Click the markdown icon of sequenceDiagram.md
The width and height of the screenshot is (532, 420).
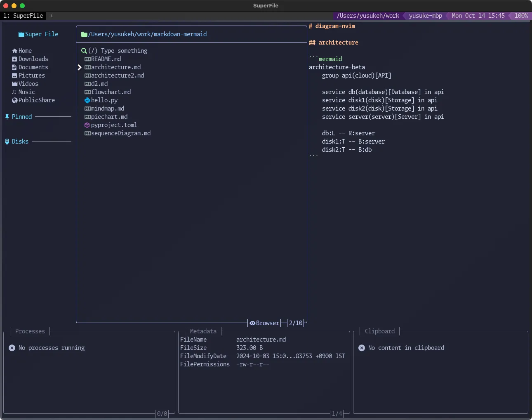(87, 133)
